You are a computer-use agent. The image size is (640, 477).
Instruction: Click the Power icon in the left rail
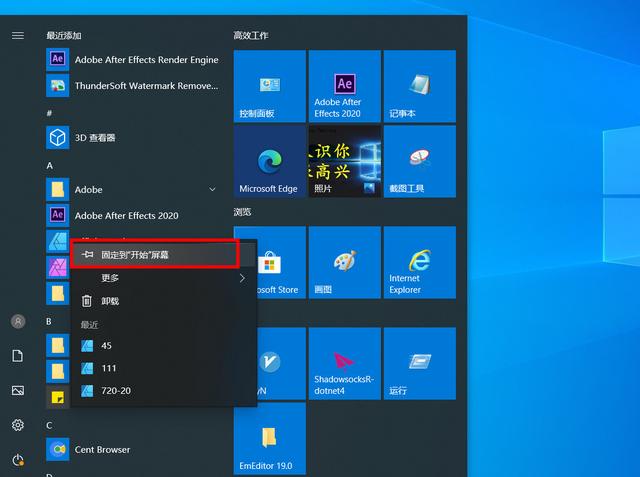17,460
